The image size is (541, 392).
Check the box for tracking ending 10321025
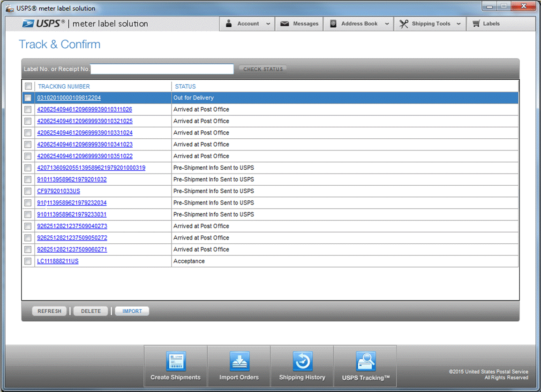[x=28, y=121]
